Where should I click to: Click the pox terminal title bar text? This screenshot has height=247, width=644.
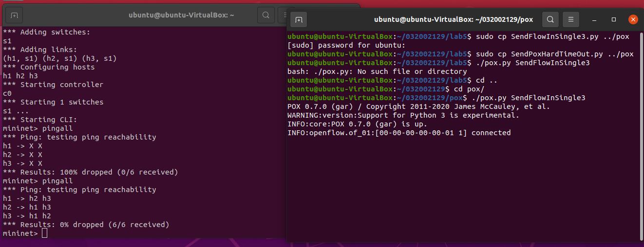[x=454, y=19]
